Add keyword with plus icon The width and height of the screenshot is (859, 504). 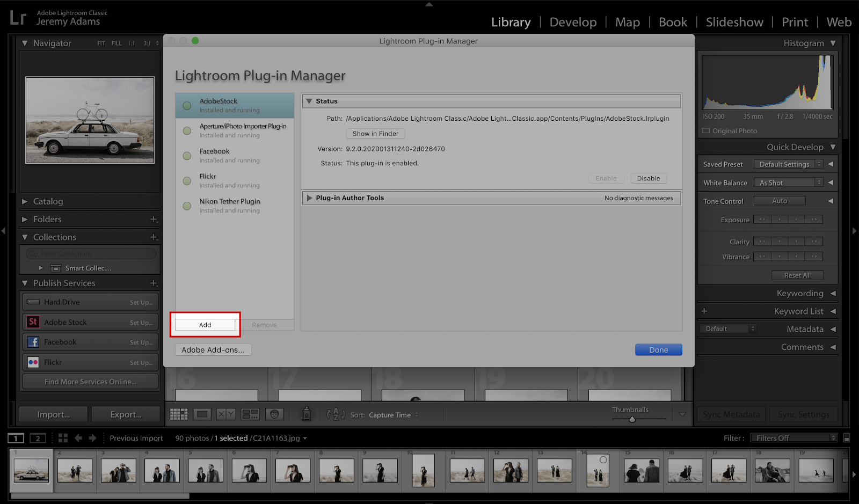pos(704,311)
